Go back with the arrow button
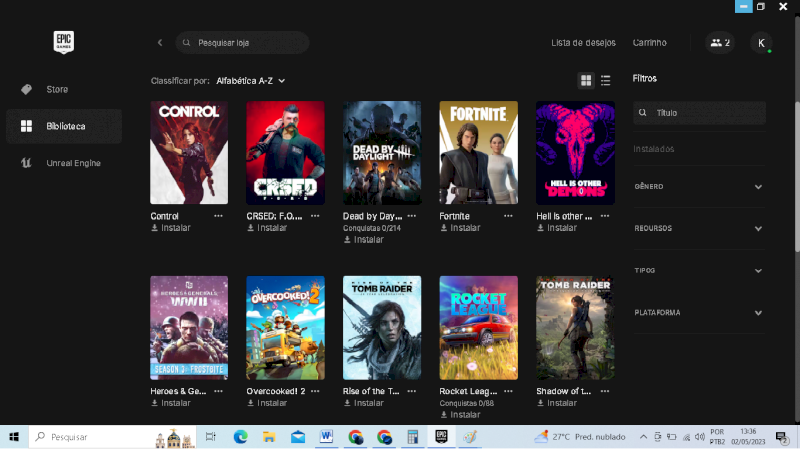The height and width of the screenshot is (449, 800). point(160,43)
